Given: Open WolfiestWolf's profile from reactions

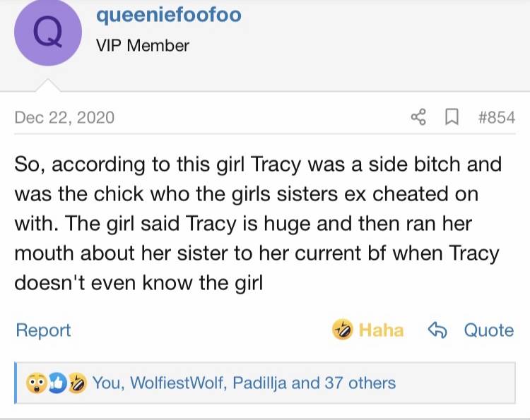Looking at the screenshot, I should 178,383.
